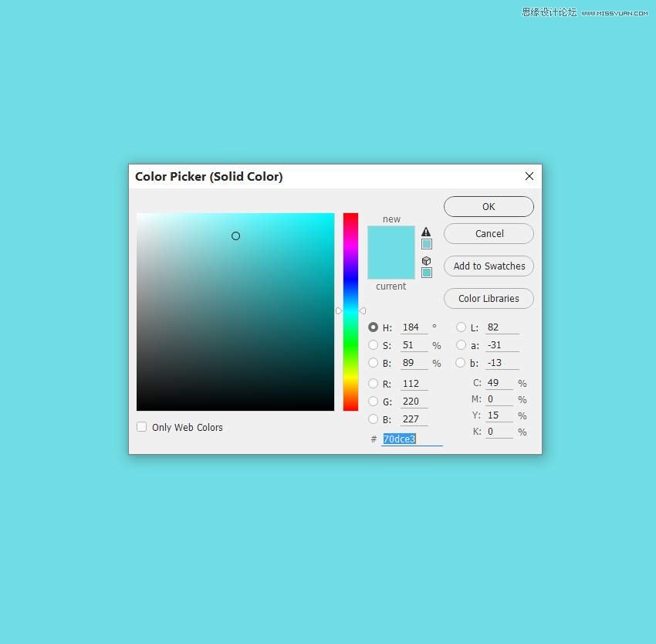
Task: Click the C cyan percentage field
Action: [499, 383]
